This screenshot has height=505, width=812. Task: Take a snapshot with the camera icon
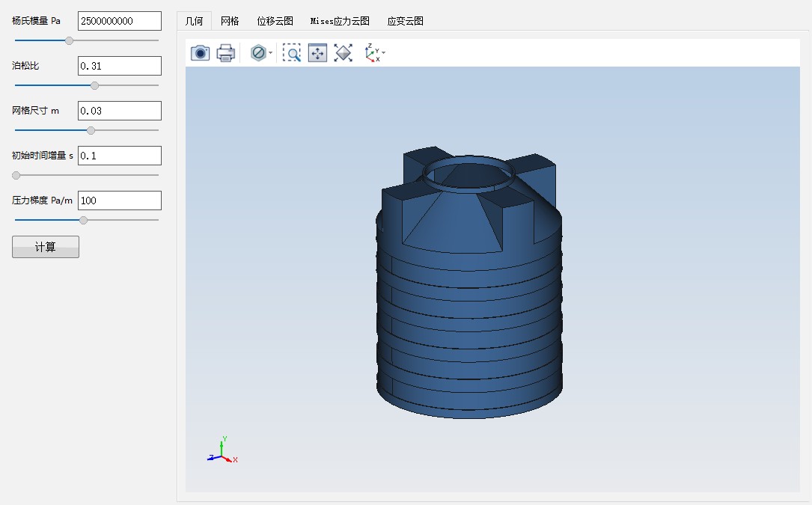(x=200, y=53)
